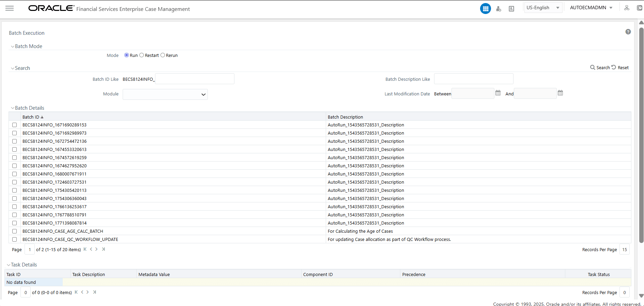Click the Reset circular arrow icon
644x306 pixels.
pos(614,67)
